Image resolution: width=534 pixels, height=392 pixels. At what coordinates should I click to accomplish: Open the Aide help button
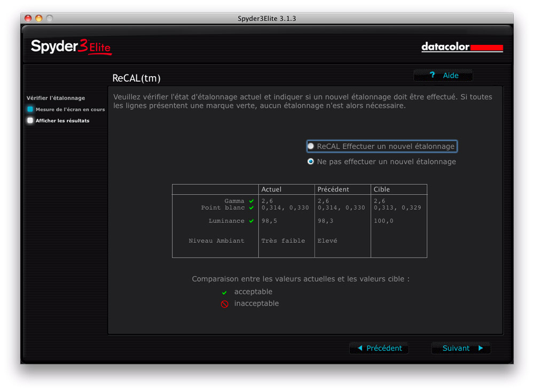443,76
